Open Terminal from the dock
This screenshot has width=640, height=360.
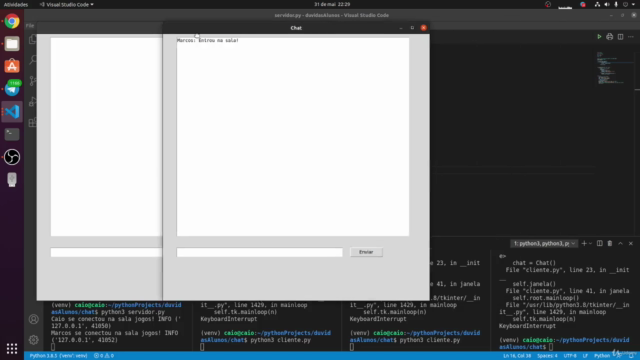tap(12, 134)
